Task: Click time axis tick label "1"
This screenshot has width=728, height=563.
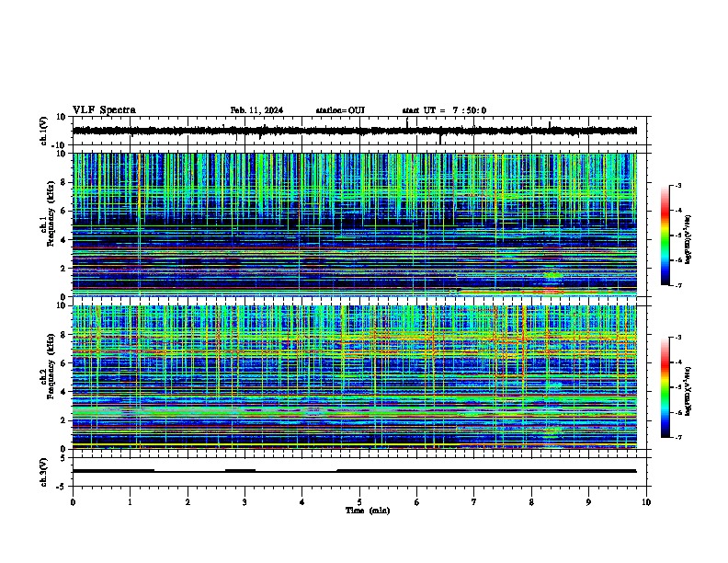Action: tap(130, 502)
